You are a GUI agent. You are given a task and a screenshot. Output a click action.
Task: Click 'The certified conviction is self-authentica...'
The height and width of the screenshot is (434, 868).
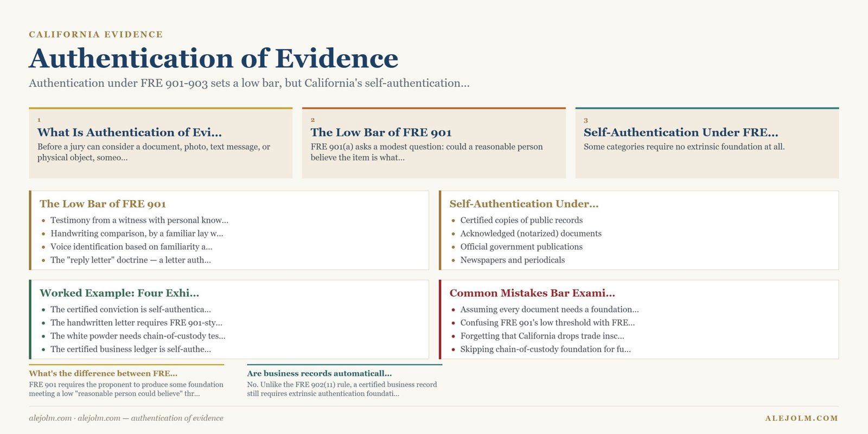pyautogui.click(x=131, y=309)
